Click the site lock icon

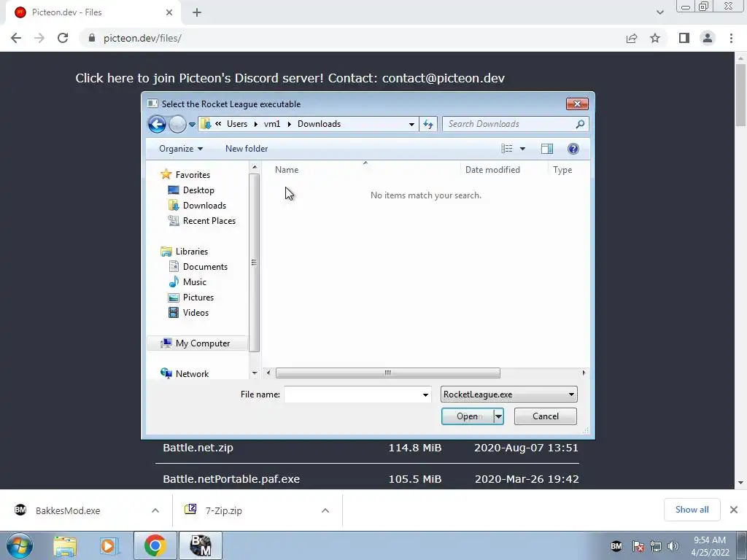point(92,38)
